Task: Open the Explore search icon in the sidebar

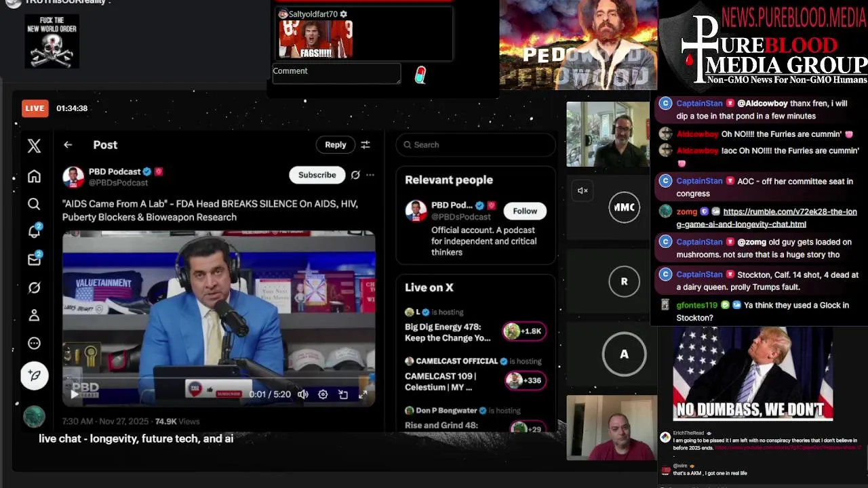Action: point(34,204)
